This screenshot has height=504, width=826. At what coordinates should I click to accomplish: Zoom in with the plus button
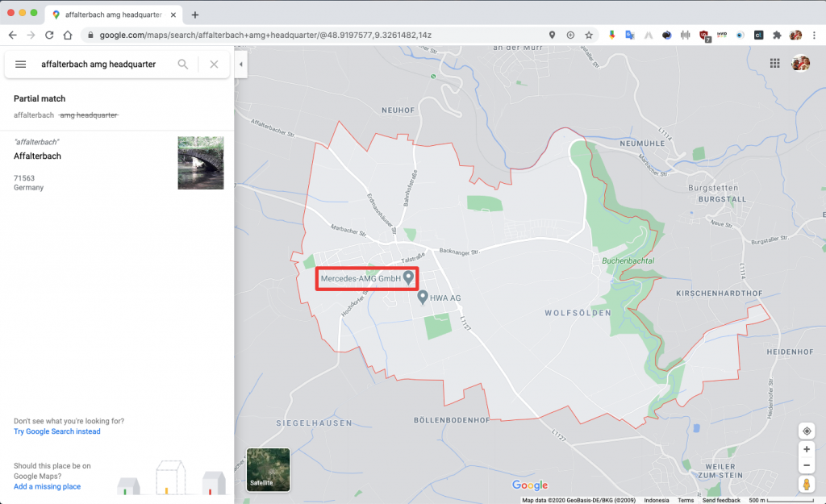click(x=807, y=449)
